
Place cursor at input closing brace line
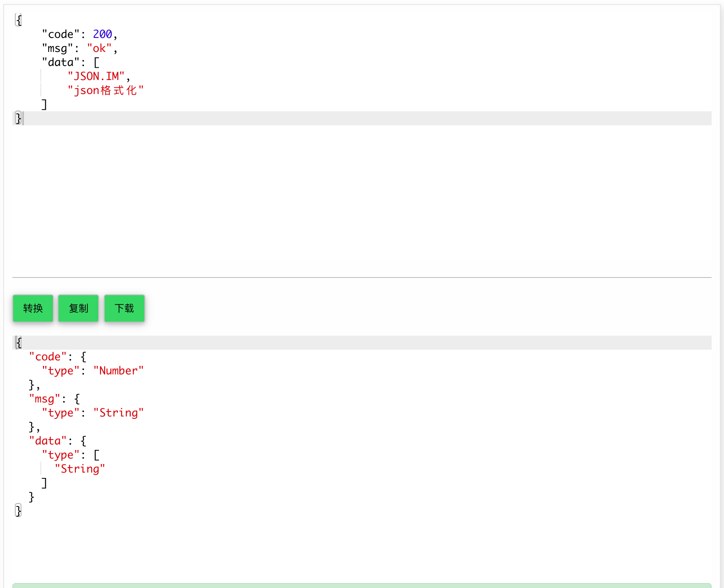362,118
